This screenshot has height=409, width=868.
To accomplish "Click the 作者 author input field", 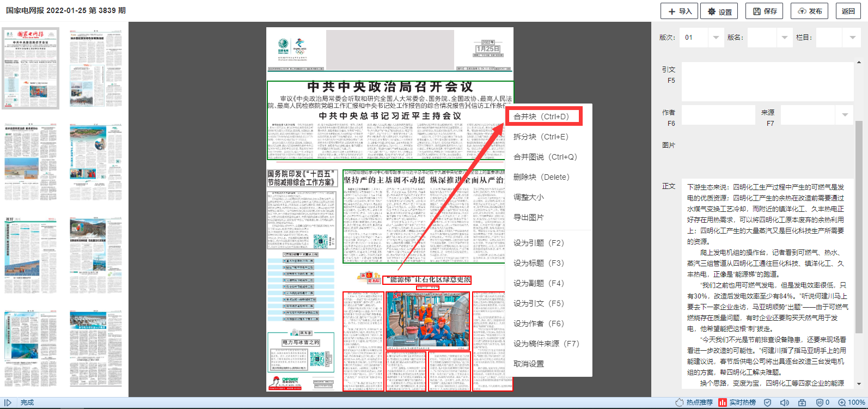I will (718, 114).
